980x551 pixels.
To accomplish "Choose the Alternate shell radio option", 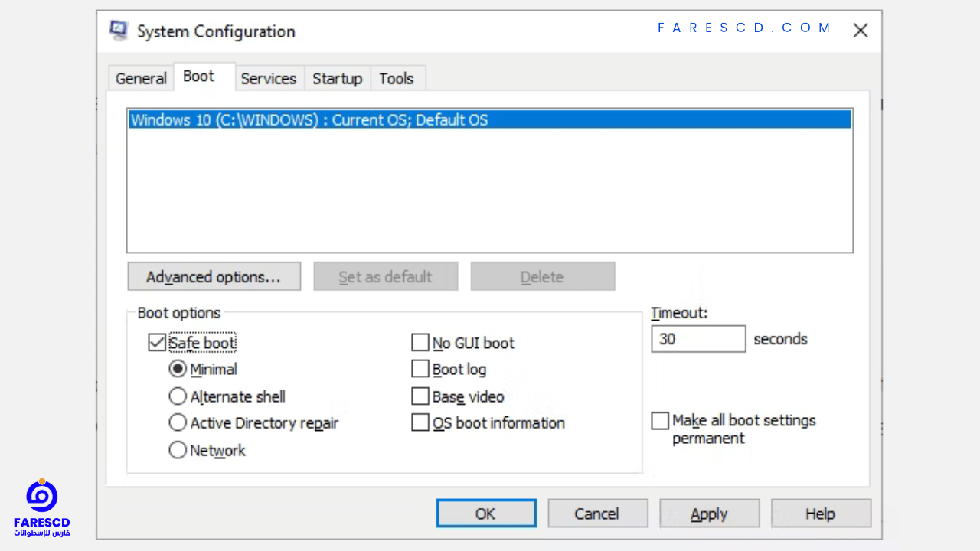I will (178, 396).
